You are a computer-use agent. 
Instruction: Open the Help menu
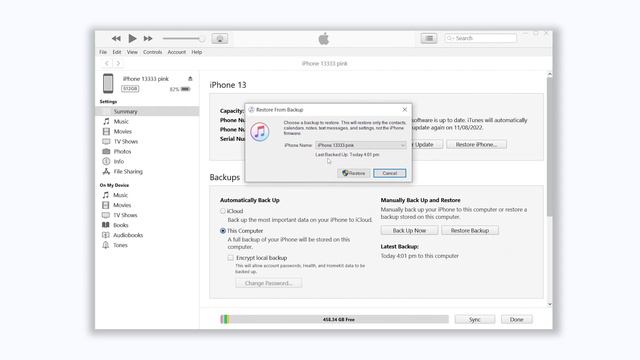pyautogui.click(x=197, y=52)
